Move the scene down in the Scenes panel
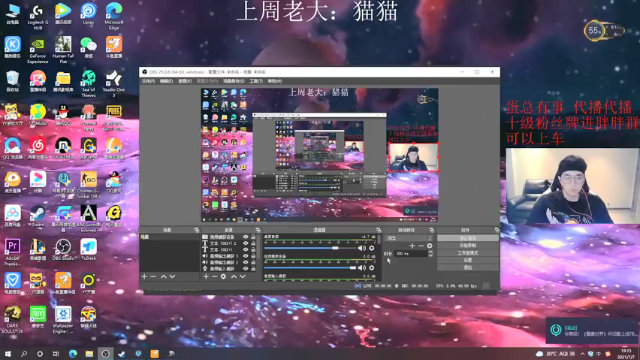 [x=172, y=277]
